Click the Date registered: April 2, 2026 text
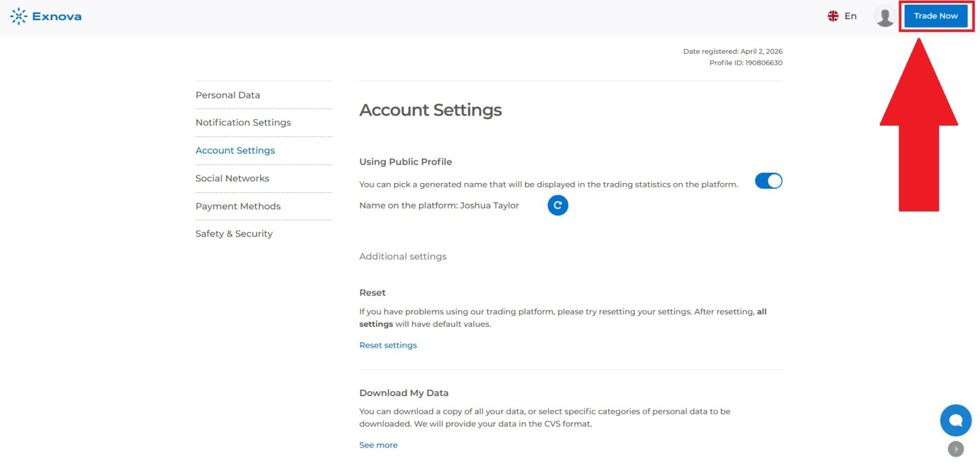 [733, 51]
